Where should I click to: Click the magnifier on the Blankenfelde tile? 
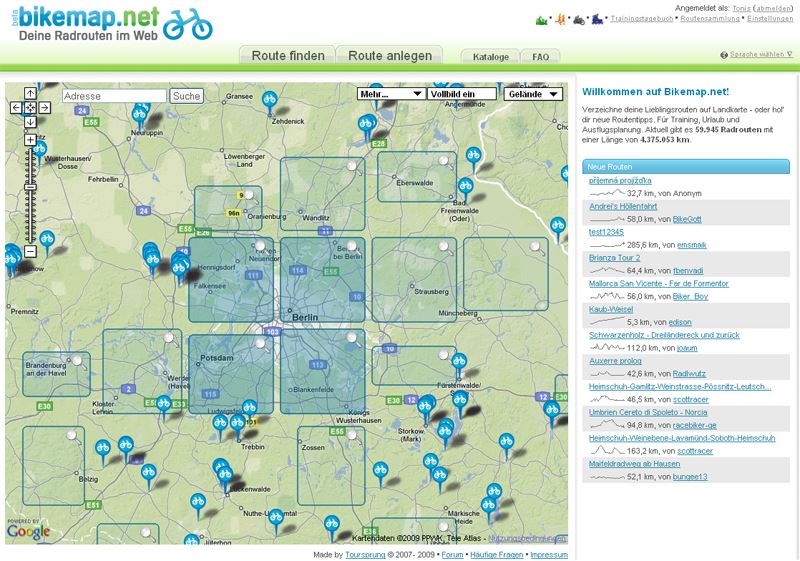coord(353,338)
